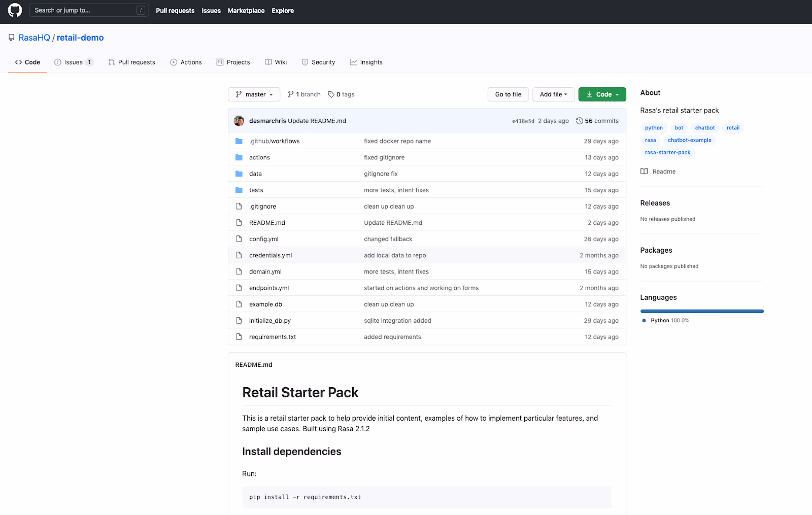Screen dimensions: 812x515
Task: Switch to the Code tab
Action: pyautogui.click(x=27, y=62)
